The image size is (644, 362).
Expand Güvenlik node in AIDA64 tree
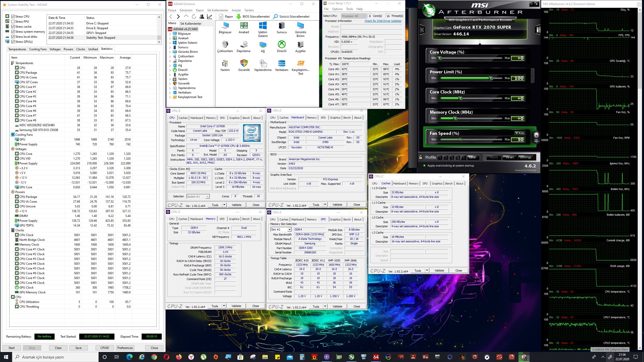coord(170,83)
